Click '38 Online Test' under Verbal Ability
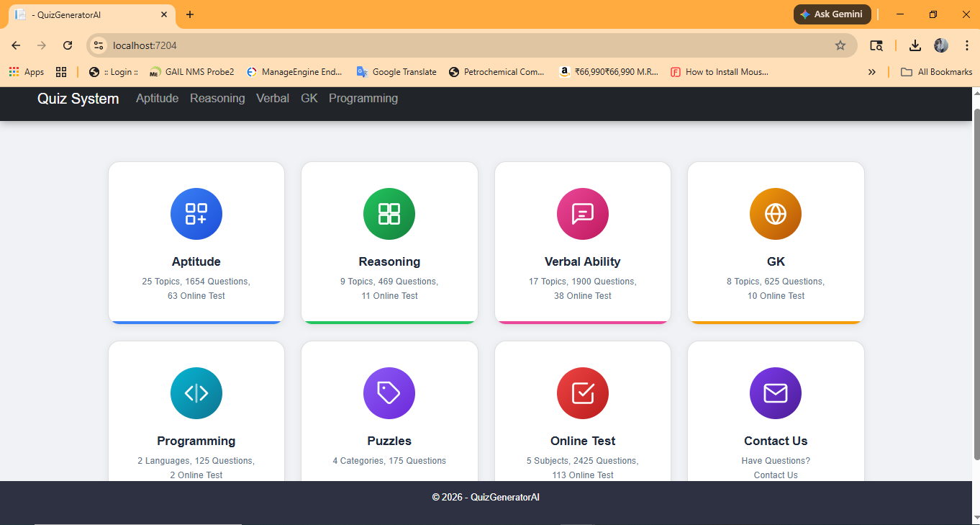Screen dimensions: 980x525 583,296
